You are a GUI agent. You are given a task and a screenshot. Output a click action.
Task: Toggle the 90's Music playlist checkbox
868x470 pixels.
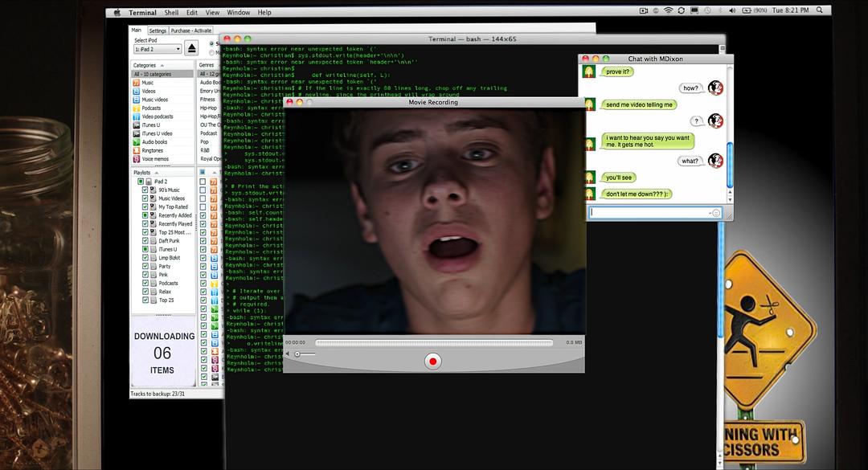(145, 190)
